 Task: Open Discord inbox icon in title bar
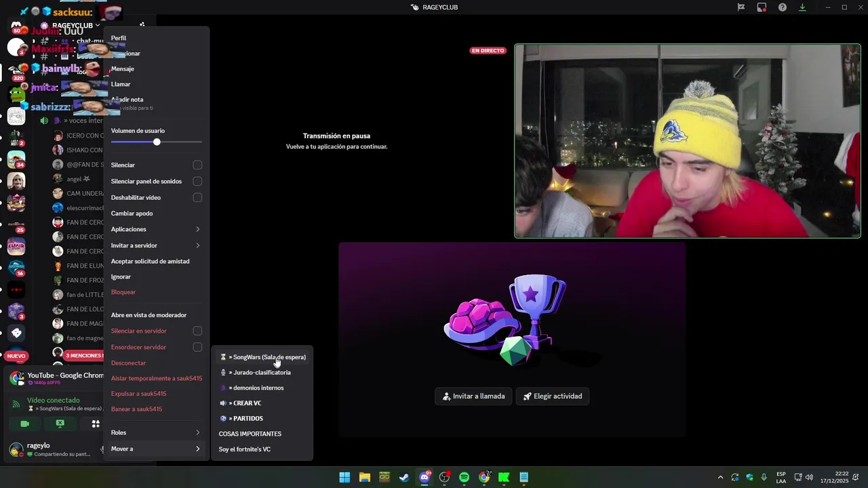762,7
